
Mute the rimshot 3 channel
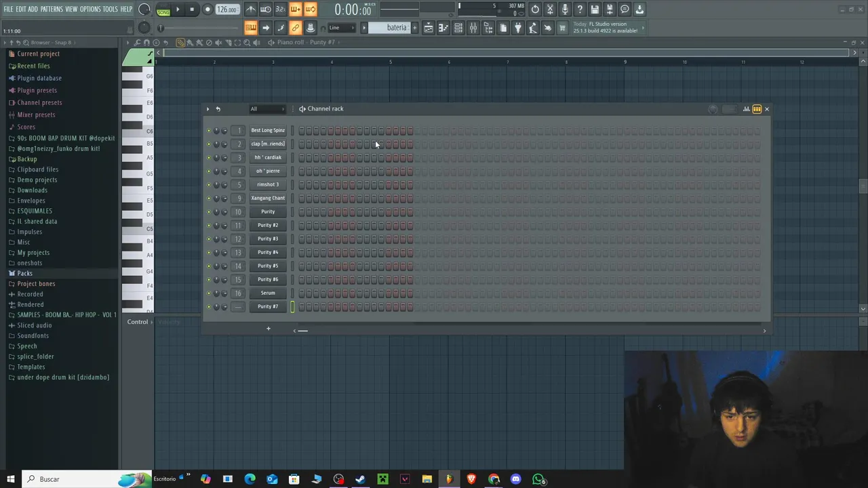click(x=209, y=185)
